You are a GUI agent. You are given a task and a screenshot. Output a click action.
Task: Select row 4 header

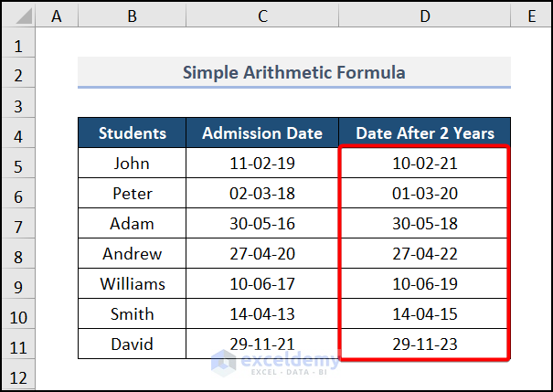click(19, 133)
